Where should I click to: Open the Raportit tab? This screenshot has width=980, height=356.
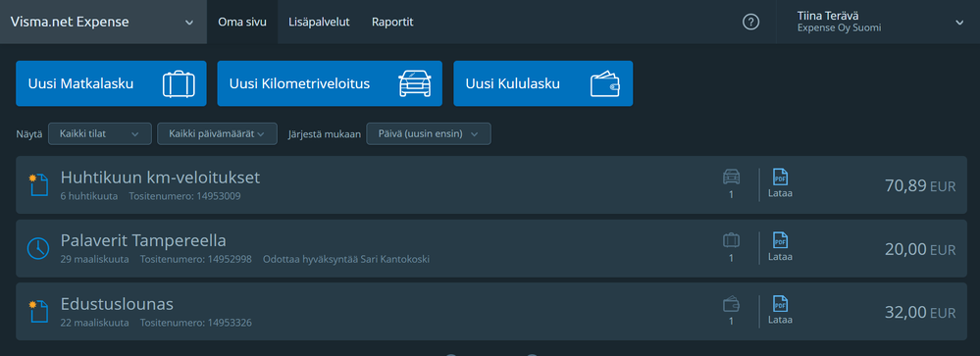(x=392, y=22)
